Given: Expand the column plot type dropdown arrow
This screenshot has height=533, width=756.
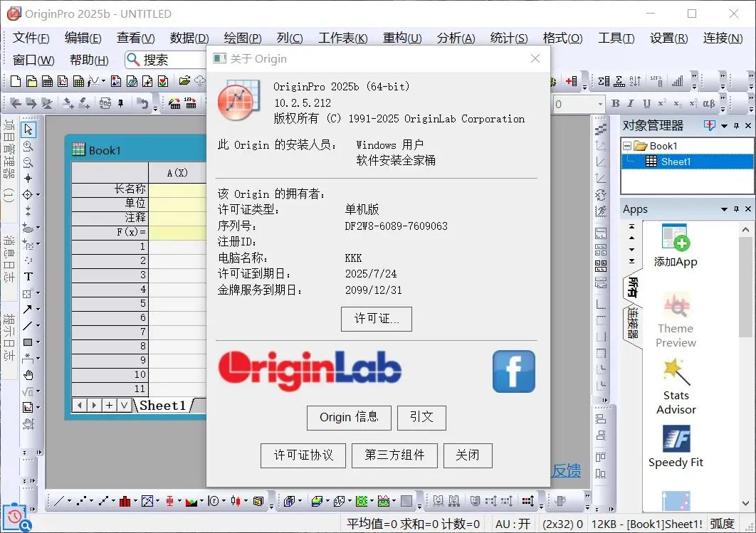Looking at the screenshot, I should [x=135, y=501].
